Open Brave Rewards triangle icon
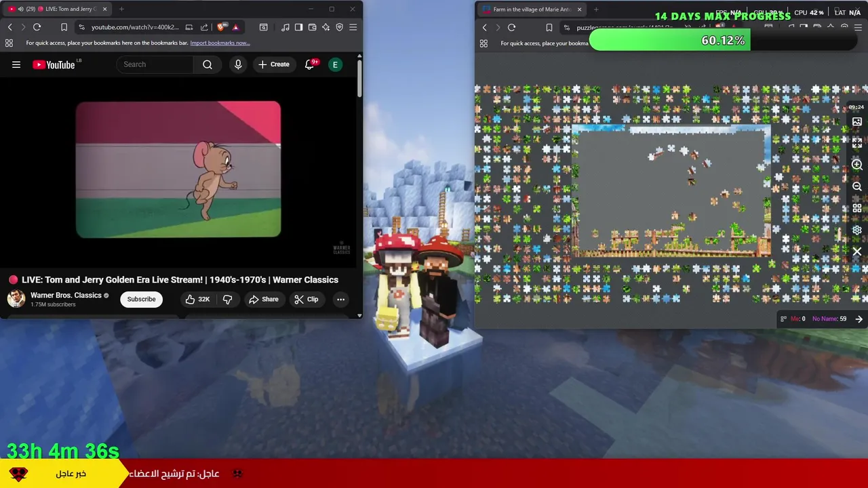This screenshot has width=868, height=488. pos(235,27)
